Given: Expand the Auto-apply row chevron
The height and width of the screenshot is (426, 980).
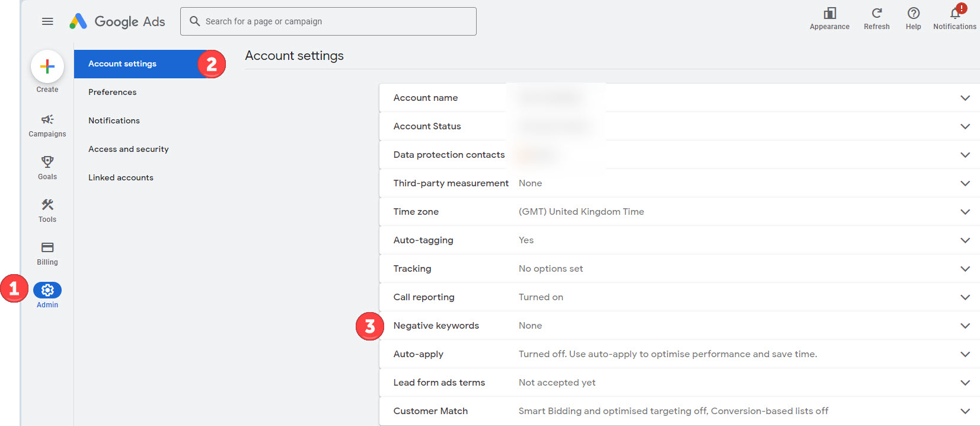Looking at the screenshot, I should [965, 354].
